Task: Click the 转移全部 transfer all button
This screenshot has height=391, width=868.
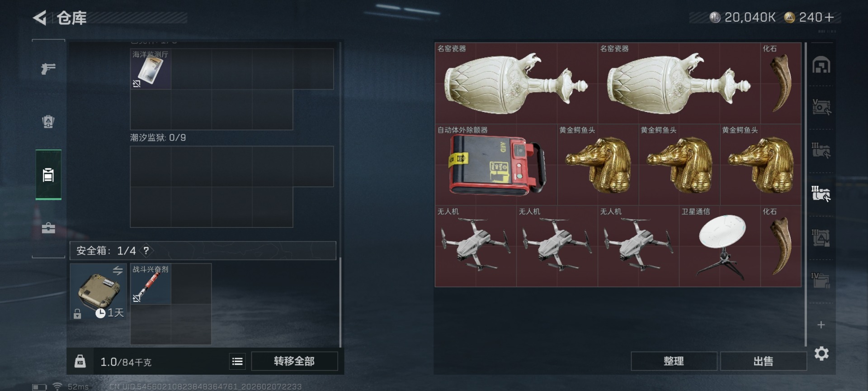Action: point(294,361)
